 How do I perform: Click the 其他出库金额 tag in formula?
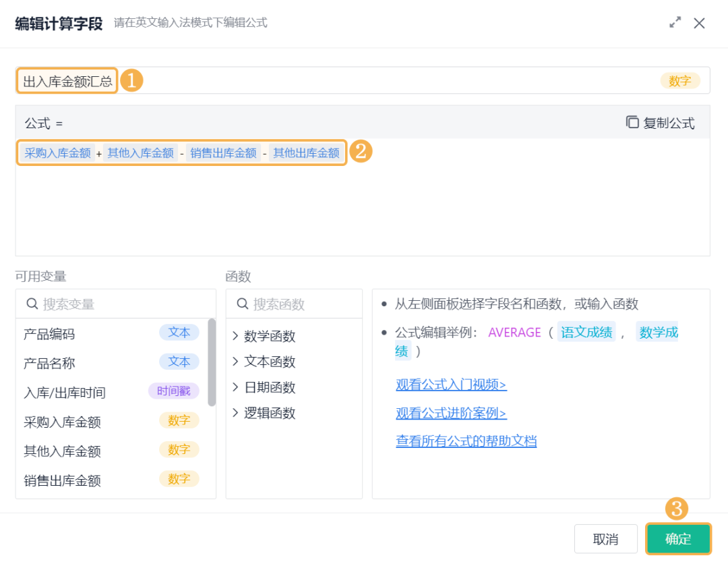tap(306, 152)
